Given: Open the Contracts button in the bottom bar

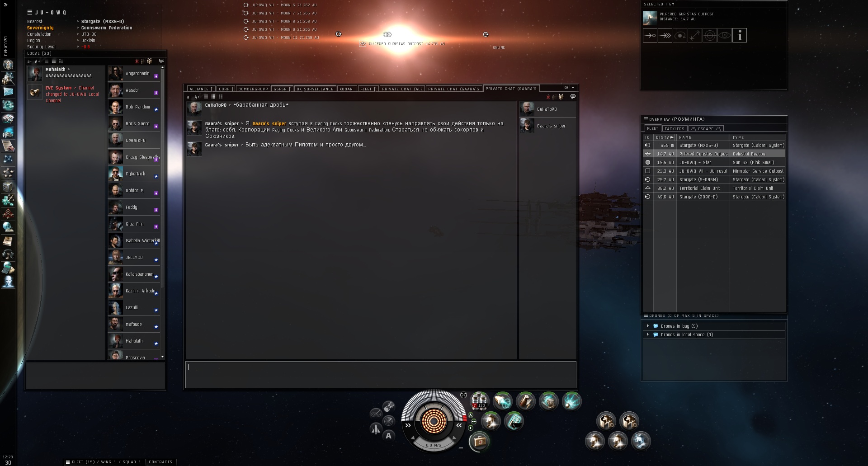Looking at the screenshot, I should point(160,462).
